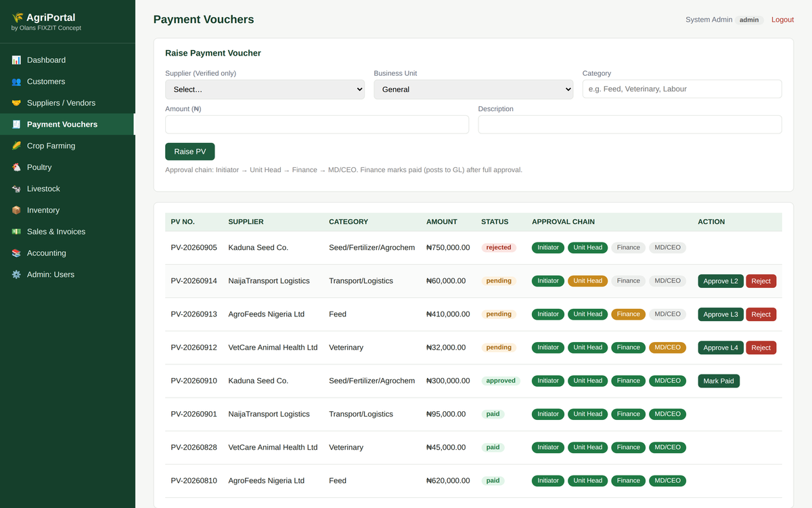Image resolution: width=812 pixels, height=508 pixels.
Task: Click Finance chip for PV-20260913
Action: [x=629, y=314]
